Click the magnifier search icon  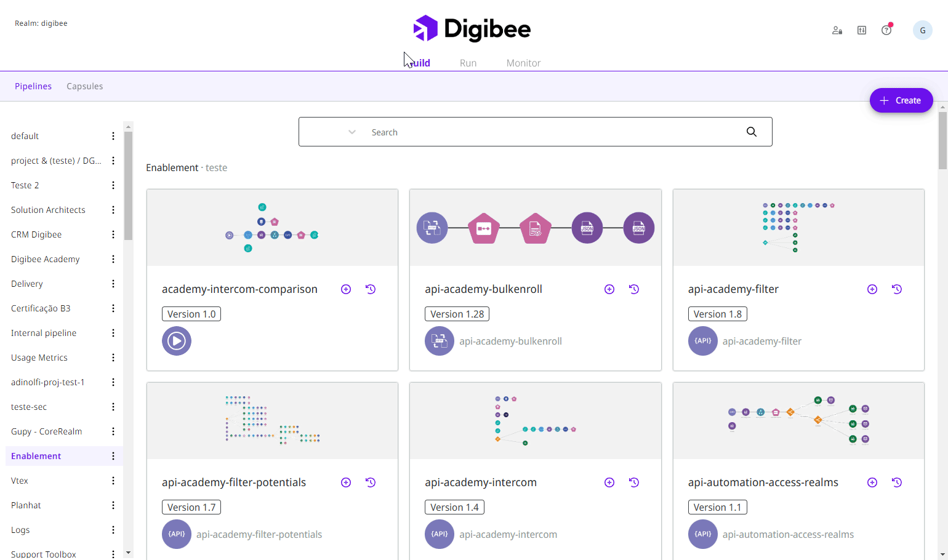(x=752, y=132)
